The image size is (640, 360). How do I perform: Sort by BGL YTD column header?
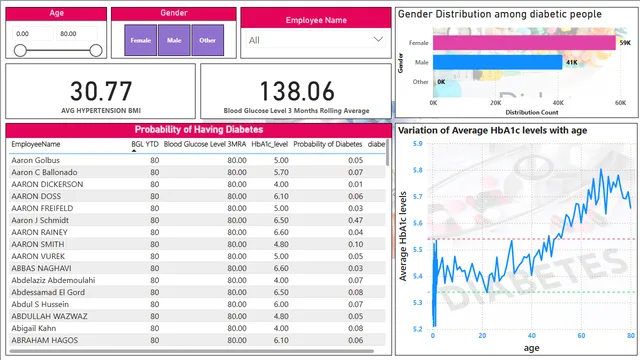(144, 144)
